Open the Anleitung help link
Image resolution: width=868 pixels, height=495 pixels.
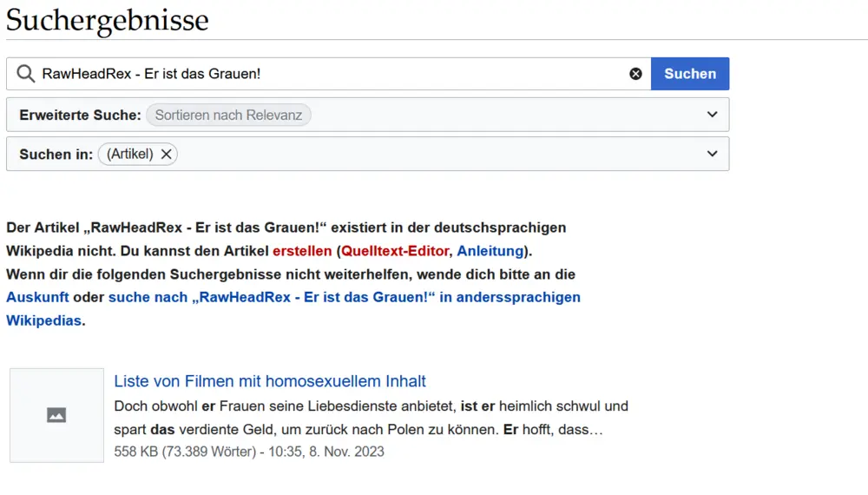pyautogui.click(x=490, y=251)
